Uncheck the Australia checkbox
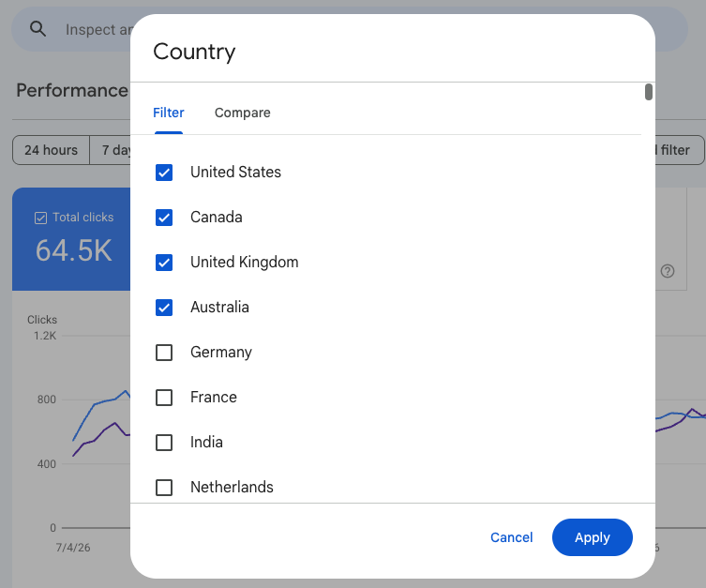 (164, 308)
